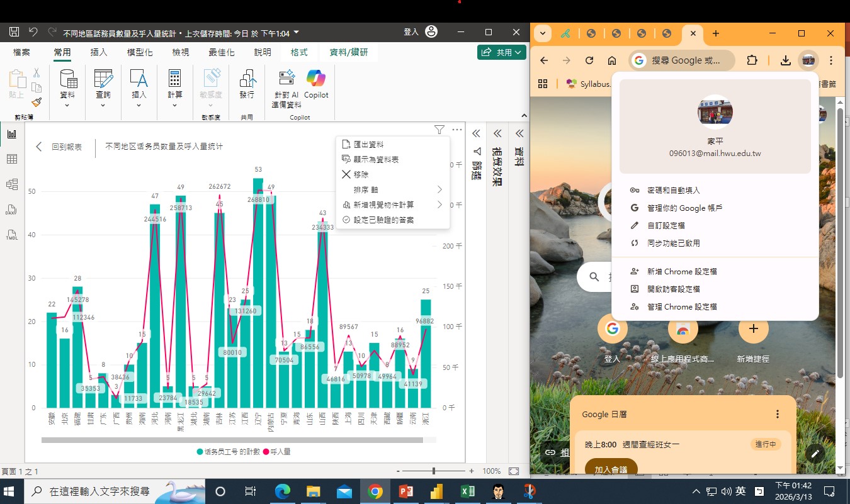This screenshot has height=504, width=850.
Task: Click the Format Painter brush icon
Action: click(x=37, y=102)
